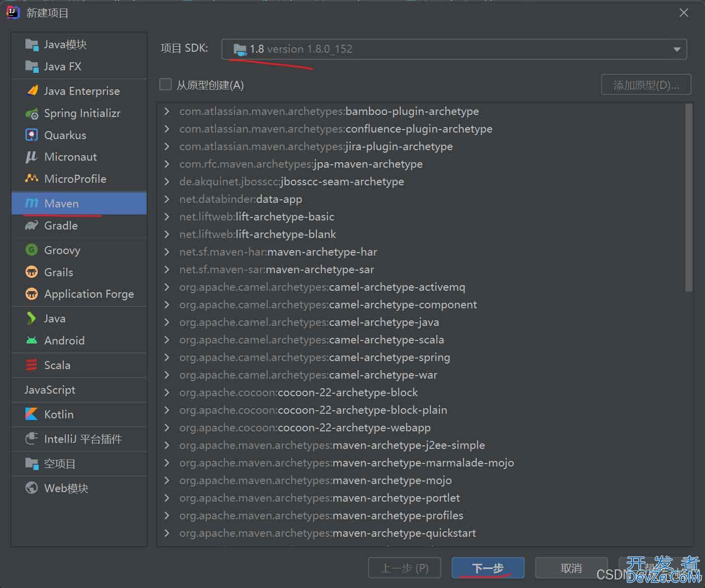Click the 取消 button
Screen dimensions: 705x588
571,568
